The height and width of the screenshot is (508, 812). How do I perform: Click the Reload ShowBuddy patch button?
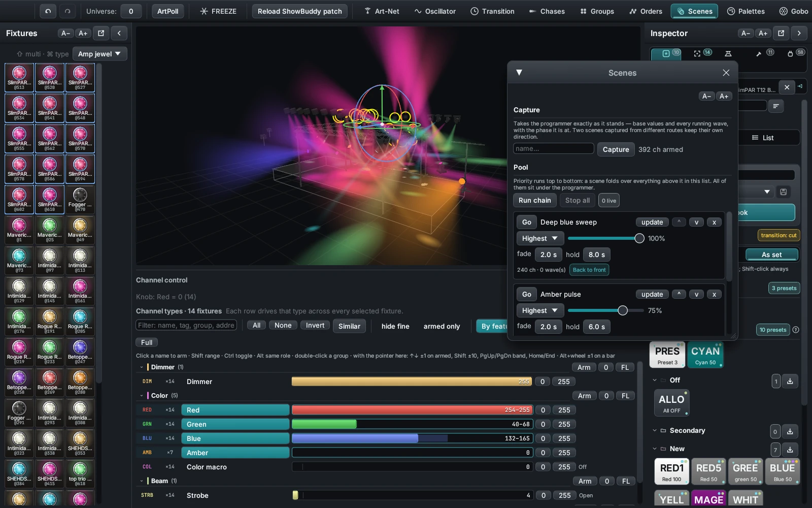pos(299,11)
